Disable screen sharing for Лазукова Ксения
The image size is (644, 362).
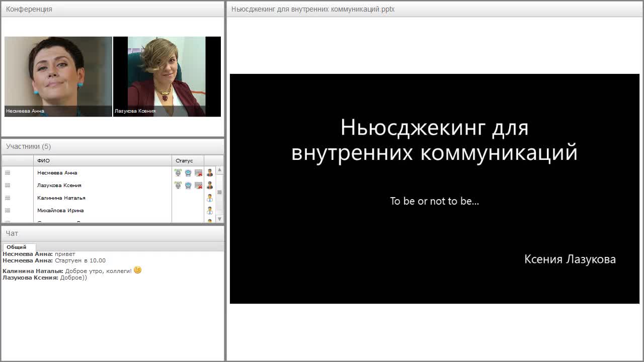coord(198,185)
